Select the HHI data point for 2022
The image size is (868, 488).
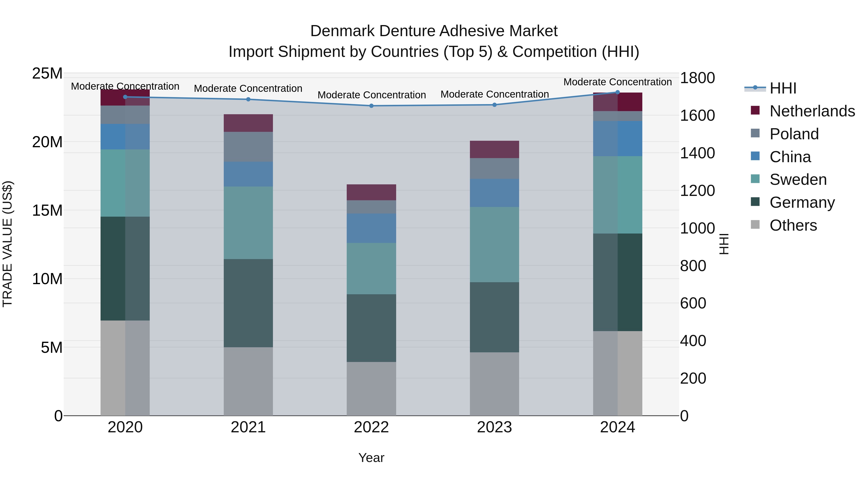371,106
